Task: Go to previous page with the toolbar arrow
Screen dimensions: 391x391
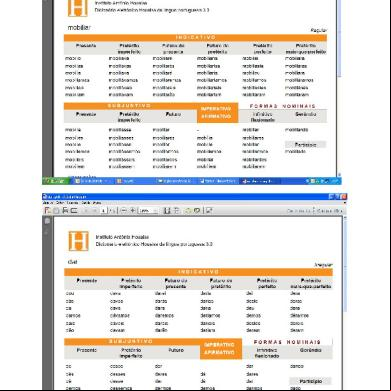Action: click(x=86, y=210)
